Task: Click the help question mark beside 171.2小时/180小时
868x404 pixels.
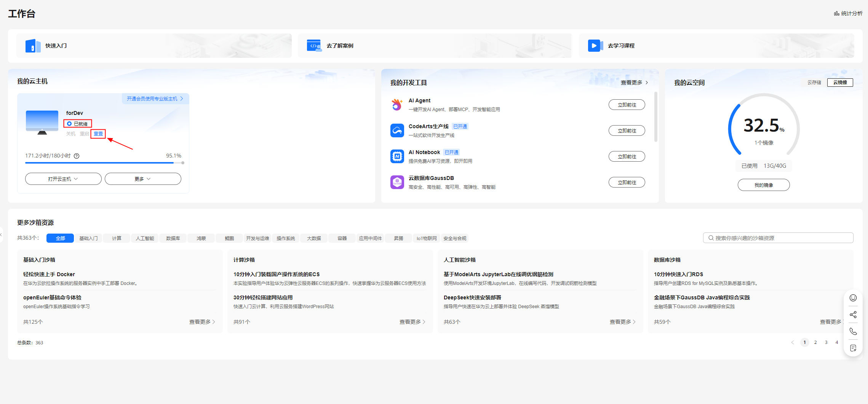Action: (x=77, y=156)
